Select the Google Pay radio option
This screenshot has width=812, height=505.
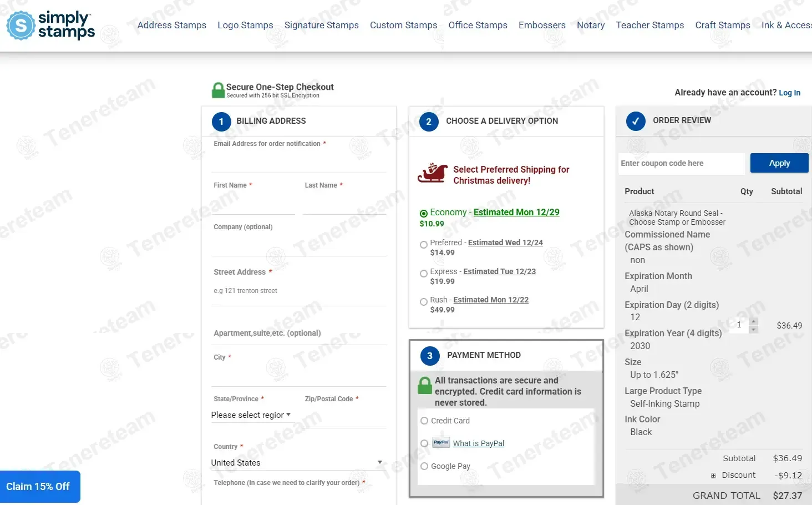pyautogui.click(x=424, y=466)
